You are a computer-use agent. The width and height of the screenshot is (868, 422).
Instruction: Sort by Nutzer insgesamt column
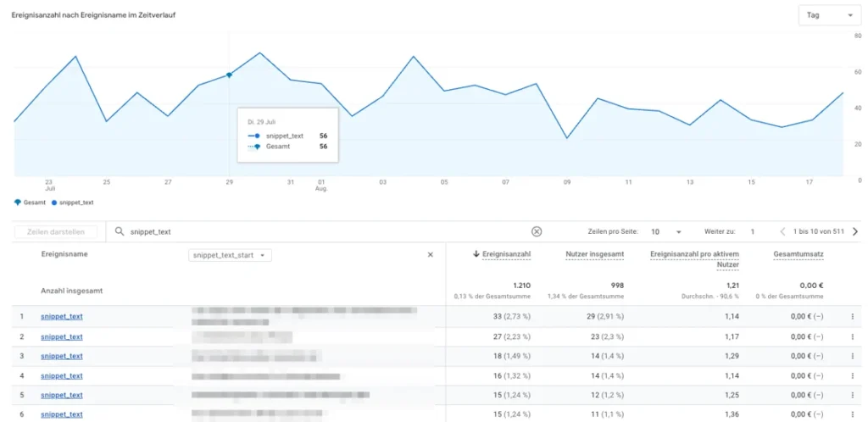coord(595,253)
